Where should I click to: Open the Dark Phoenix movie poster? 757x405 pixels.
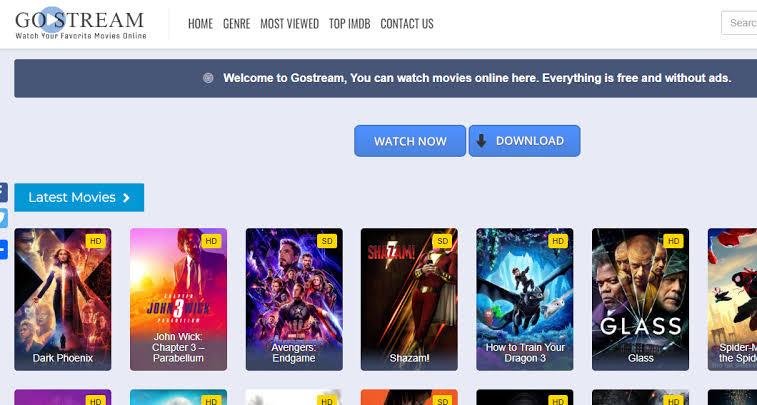coord(63,299)
